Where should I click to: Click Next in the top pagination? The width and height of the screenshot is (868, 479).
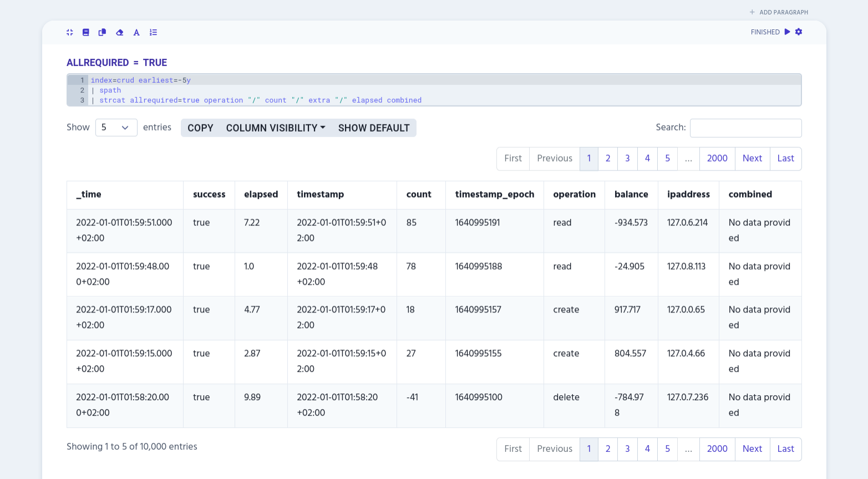[x=752, y=159]
